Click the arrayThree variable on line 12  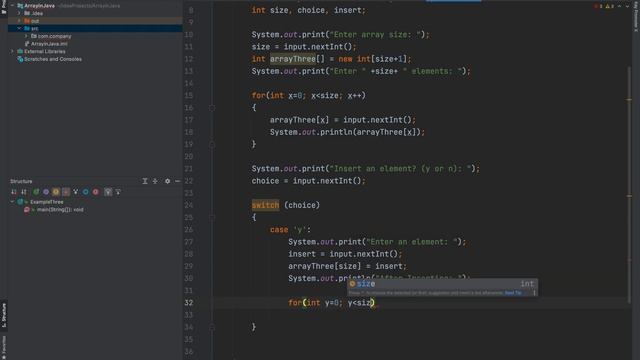click(293, 59)
